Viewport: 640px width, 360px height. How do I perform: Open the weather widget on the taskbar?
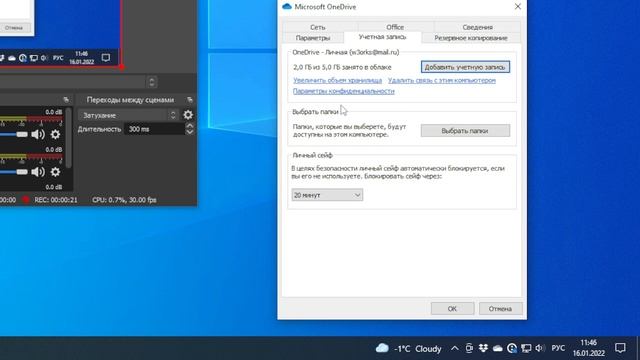click(x=409, y=349)
